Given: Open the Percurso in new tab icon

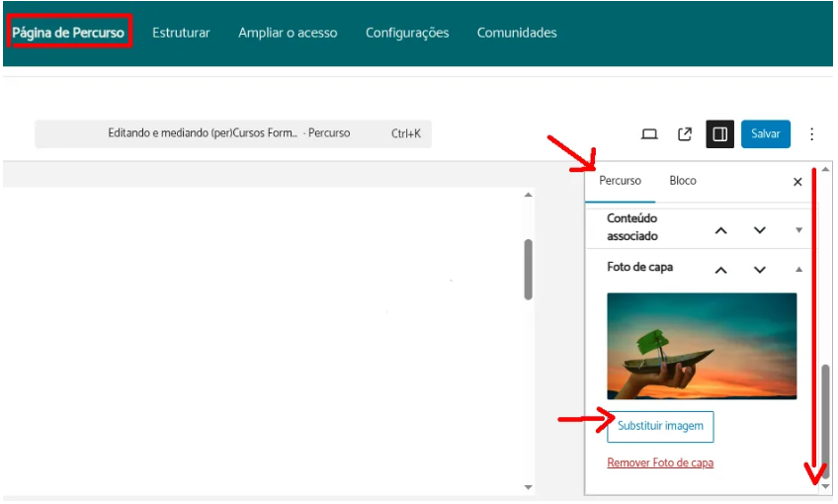Looking at the screenshot, I should pyautogui.click(x=684, y=134).
